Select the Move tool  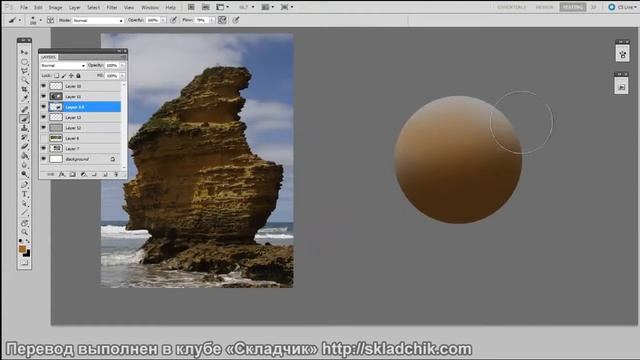24,52
